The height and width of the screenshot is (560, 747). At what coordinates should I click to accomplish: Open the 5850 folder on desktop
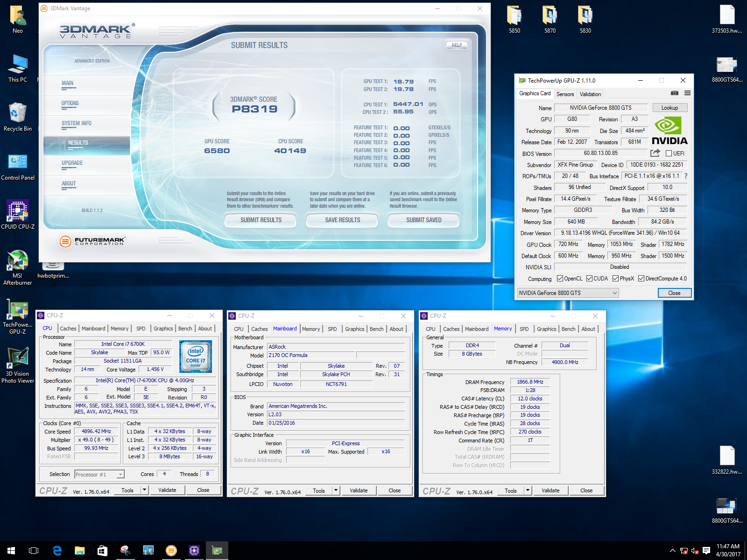tap(514, 20)
